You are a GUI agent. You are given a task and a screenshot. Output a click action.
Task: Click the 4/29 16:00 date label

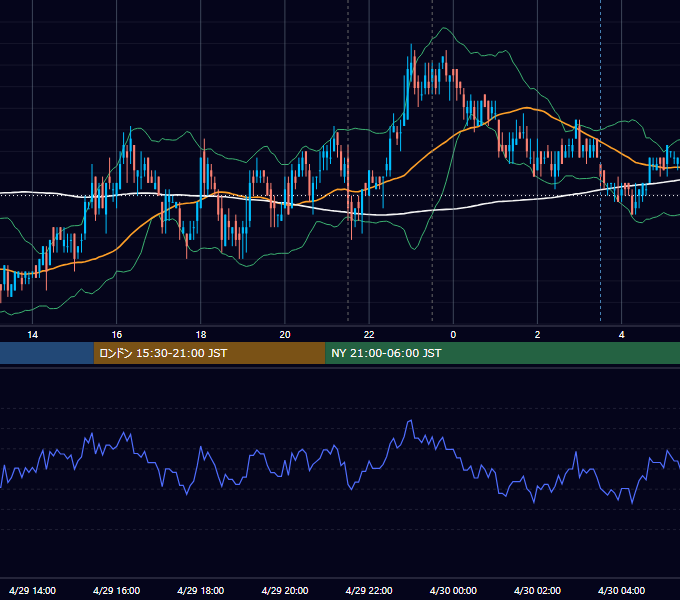[117, 590]
